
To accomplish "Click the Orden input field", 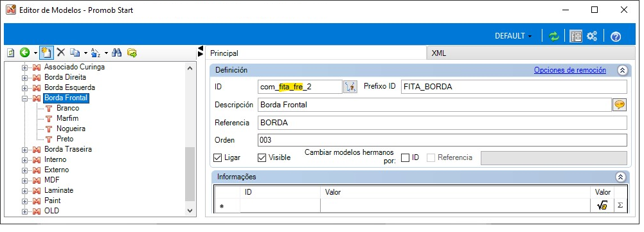I will tap(442, 140).
